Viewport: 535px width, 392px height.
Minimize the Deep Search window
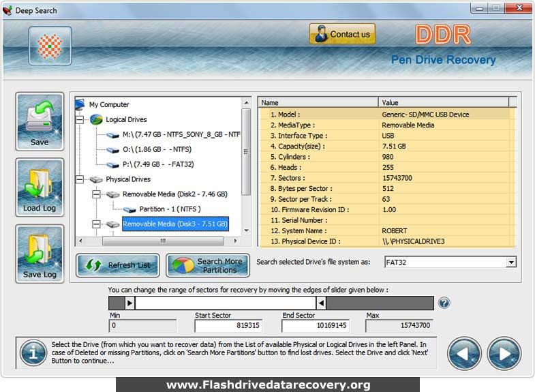tap(479, 9)
